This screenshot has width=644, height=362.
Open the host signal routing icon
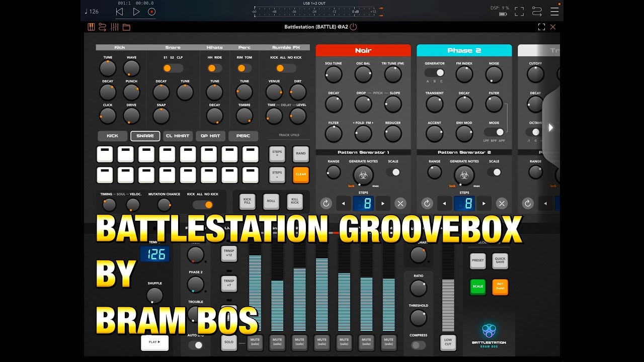tap(537, 11)
